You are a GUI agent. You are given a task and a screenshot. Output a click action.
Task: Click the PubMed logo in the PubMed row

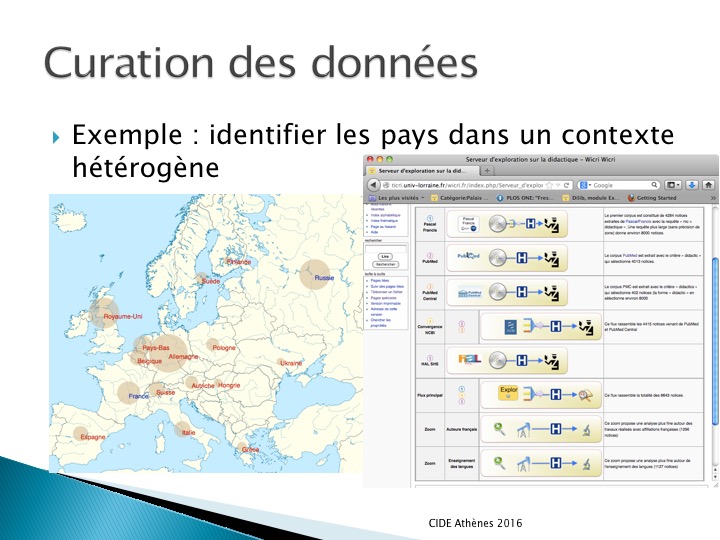[468, 256]
